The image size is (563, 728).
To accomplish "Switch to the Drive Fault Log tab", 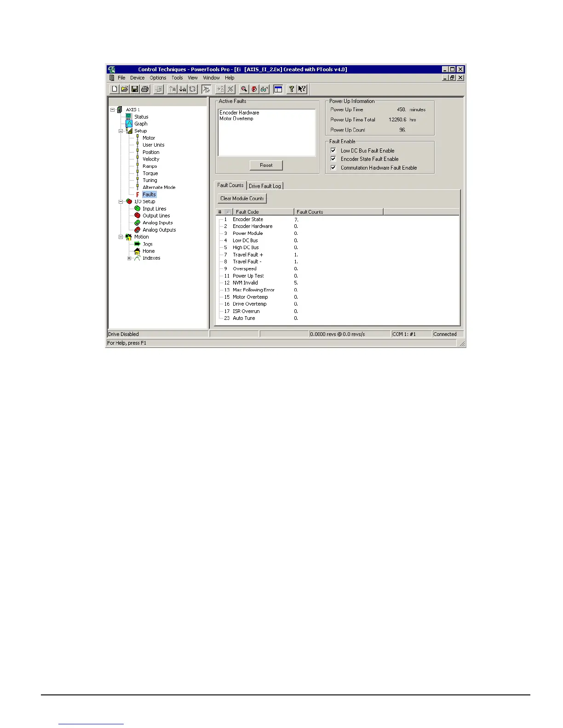I will pyautogui.click(x=265, y=186).
